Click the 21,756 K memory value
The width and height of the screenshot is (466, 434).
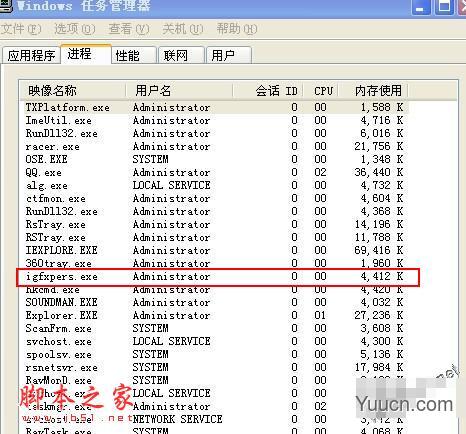(379, 147)
